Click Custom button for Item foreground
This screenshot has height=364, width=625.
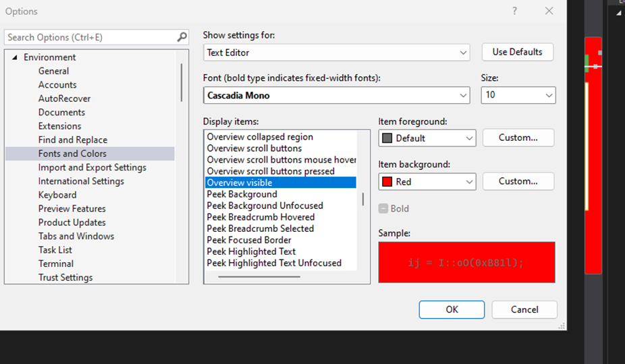(x=518, y=138)
